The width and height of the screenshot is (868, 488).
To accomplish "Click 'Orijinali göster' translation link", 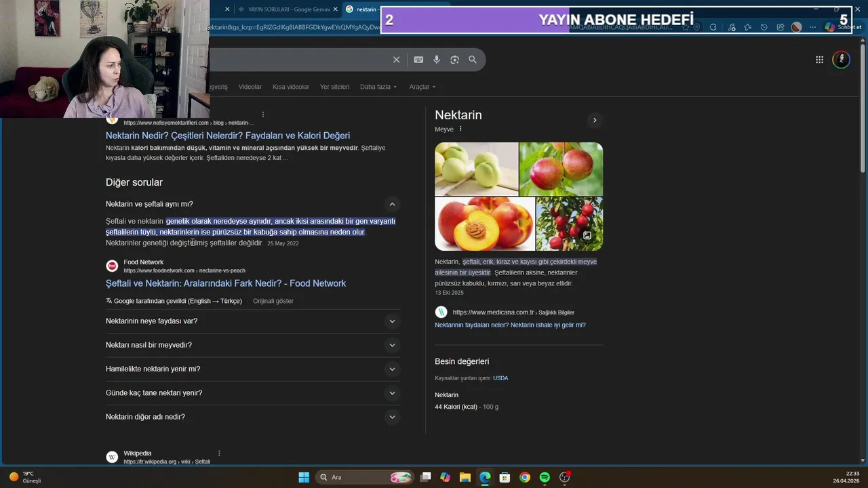I will 273,301.
